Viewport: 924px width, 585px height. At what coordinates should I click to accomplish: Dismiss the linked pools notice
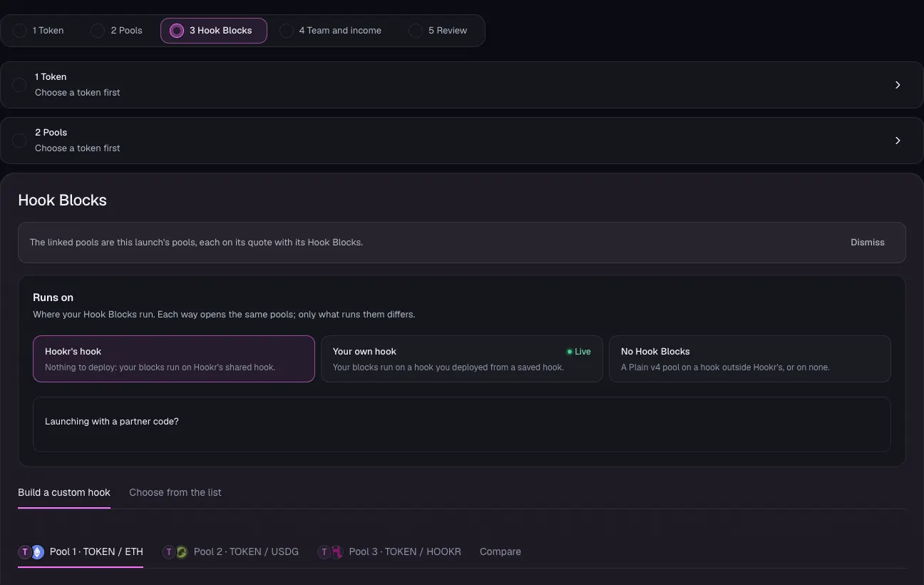868,243
